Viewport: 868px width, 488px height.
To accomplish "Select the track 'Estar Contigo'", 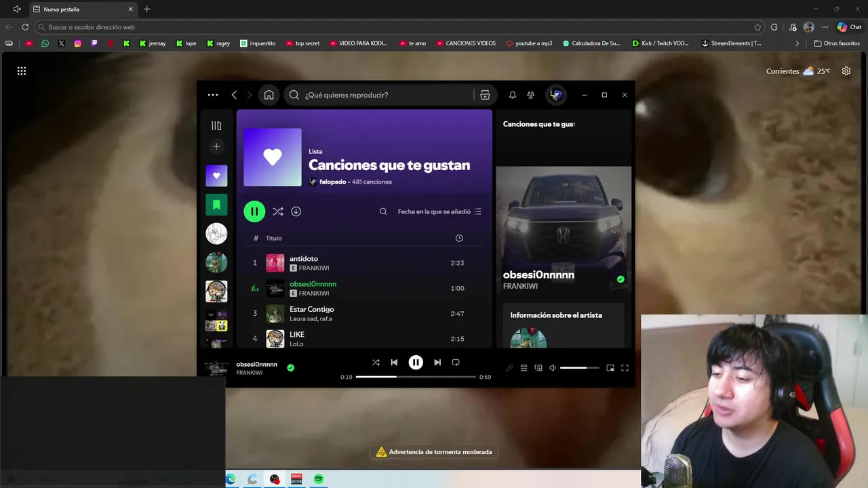I will (x=364, y=313).
